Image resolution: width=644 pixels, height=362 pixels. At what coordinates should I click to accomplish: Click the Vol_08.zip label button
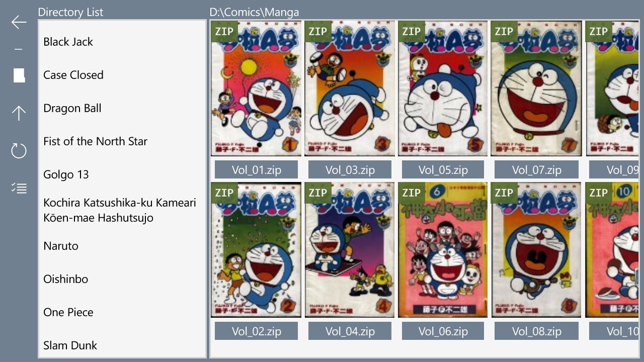click(536, 331)
